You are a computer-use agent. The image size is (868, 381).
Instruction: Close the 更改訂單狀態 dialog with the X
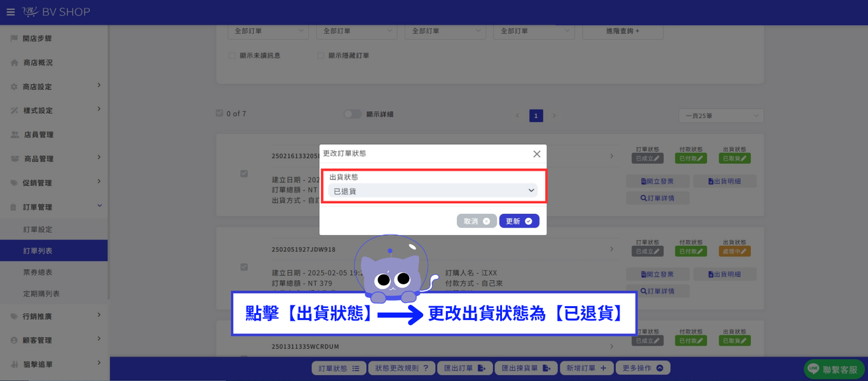coord(537,154)
